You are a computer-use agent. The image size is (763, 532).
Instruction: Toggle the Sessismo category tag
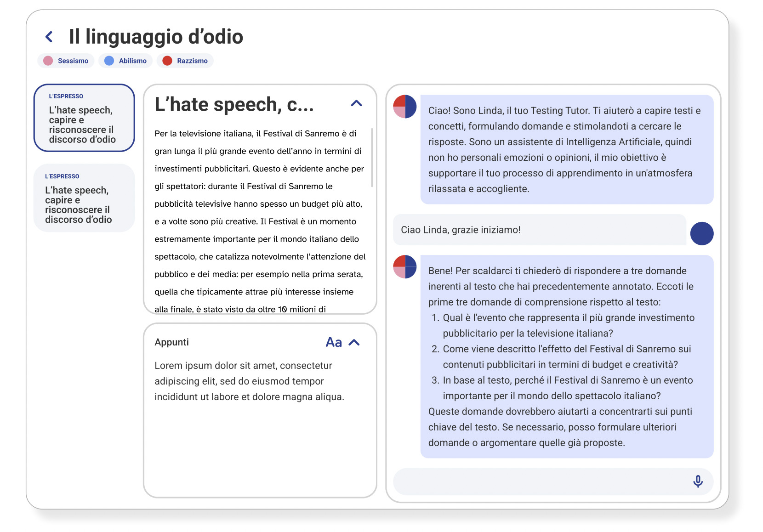66,61
